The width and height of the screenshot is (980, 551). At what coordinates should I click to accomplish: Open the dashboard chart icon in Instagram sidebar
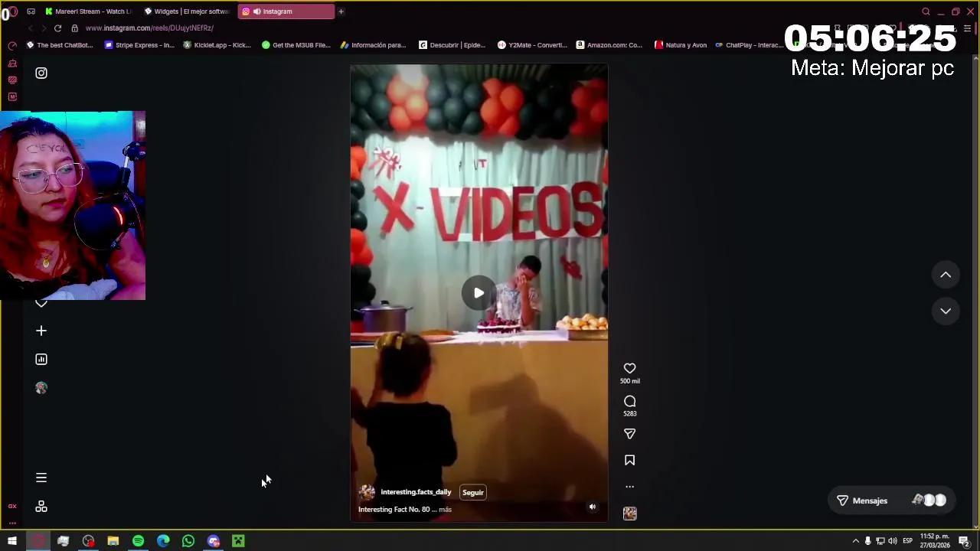pos(41,359)
